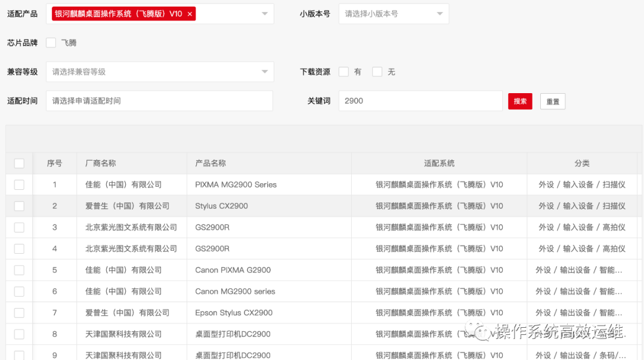This screenshot has height=360, width=644.
Task: Click vendor 北京紫光图文系统有限公司 in row 3
Action: tap(131, 227)
